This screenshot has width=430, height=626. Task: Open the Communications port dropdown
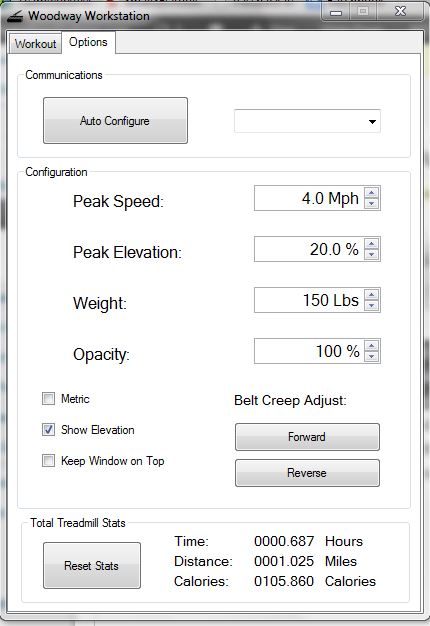307,121
